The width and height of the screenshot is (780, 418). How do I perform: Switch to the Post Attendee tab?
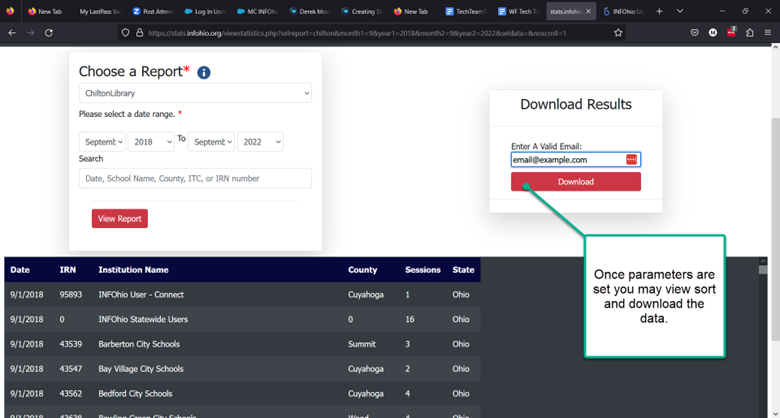153,11
